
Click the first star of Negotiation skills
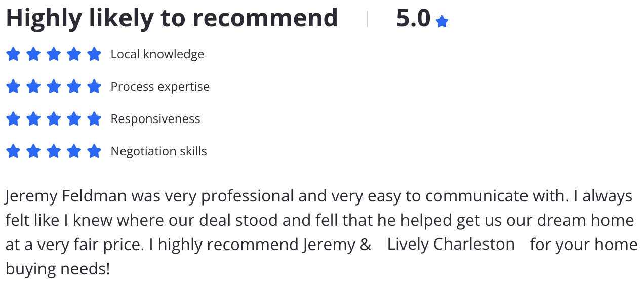(13, 151)
